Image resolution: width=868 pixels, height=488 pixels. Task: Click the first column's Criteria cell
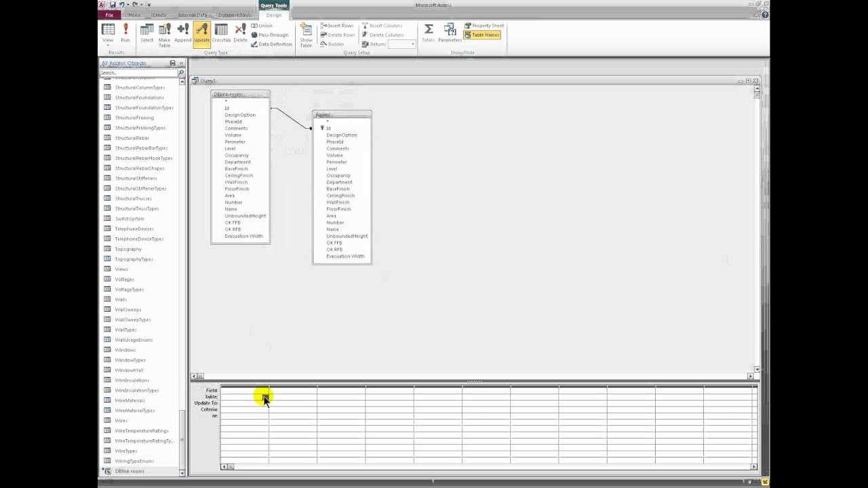[245, 409]
